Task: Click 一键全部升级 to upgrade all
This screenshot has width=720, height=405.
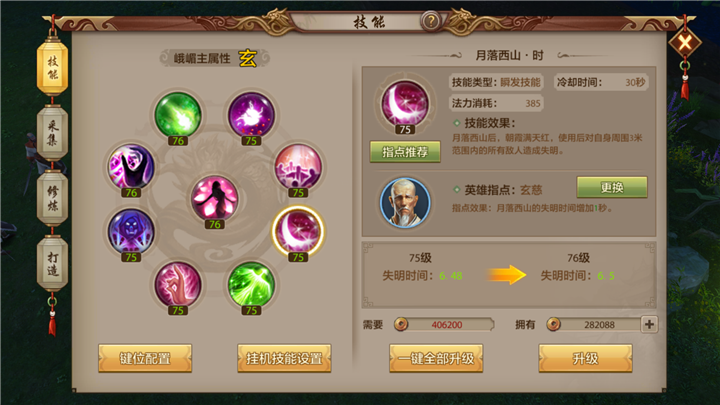Action: [x=436, y=358]
